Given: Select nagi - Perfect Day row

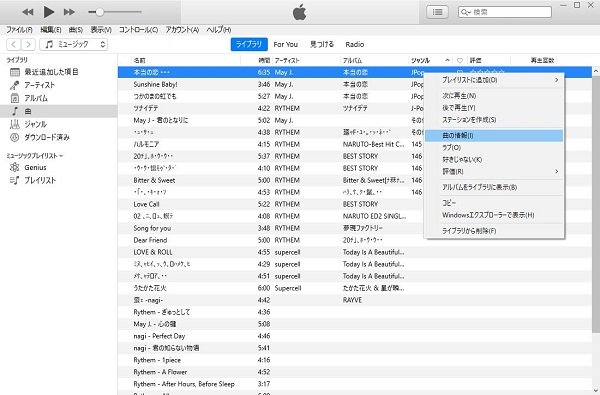Looking at the screenshot, I should tap(355, 336).
